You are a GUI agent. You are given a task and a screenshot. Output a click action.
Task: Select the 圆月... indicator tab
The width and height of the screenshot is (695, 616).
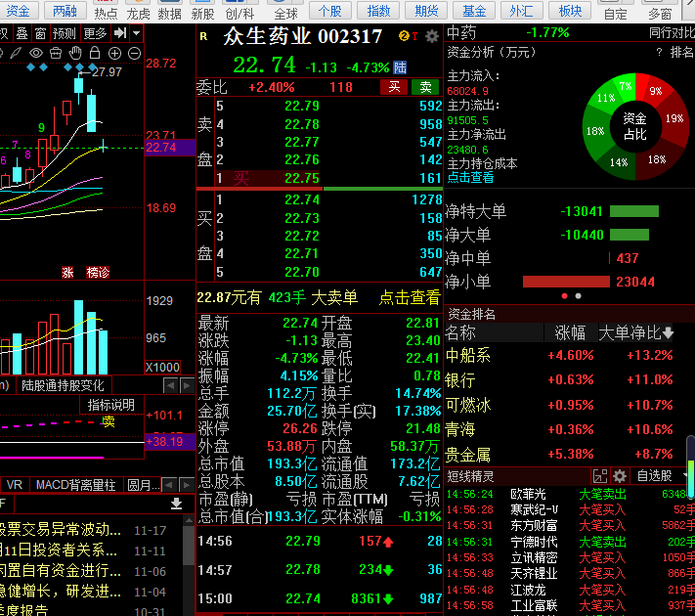point(143,485)
